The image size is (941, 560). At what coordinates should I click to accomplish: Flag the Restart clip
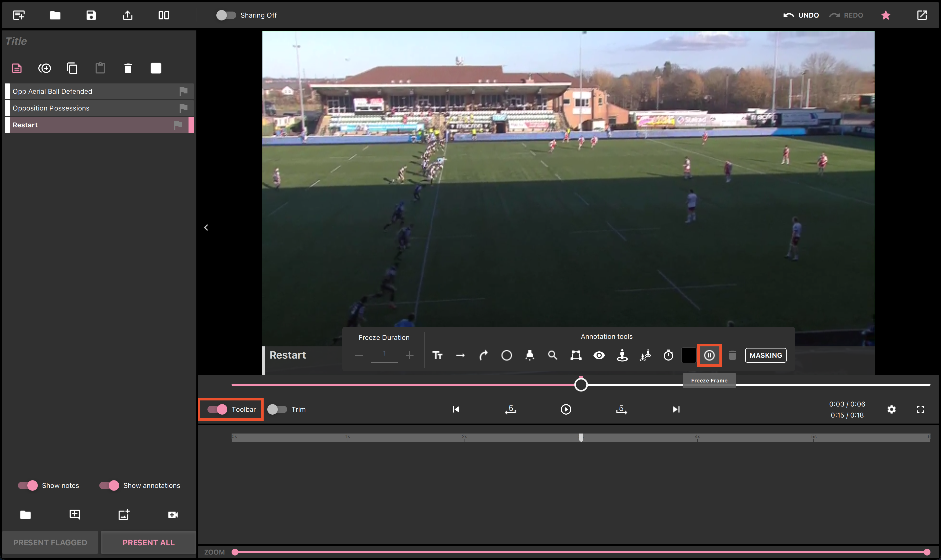pos(178,125)
